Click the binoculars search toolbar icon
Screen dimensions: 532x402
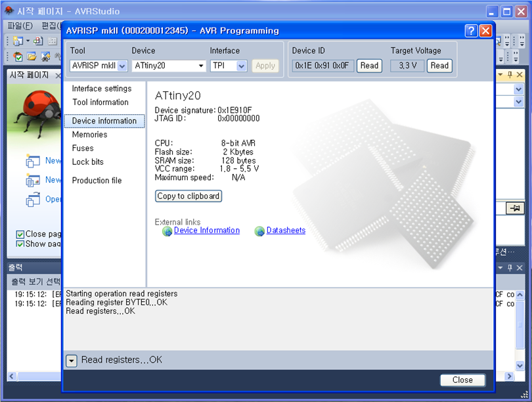tap(45, 56)
